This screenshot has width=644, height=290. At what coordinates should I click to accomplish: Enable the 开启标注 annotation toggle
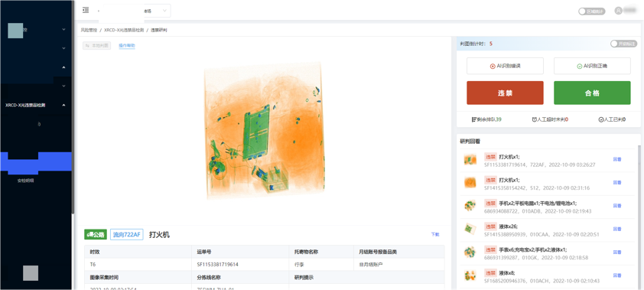coord(624,44)
